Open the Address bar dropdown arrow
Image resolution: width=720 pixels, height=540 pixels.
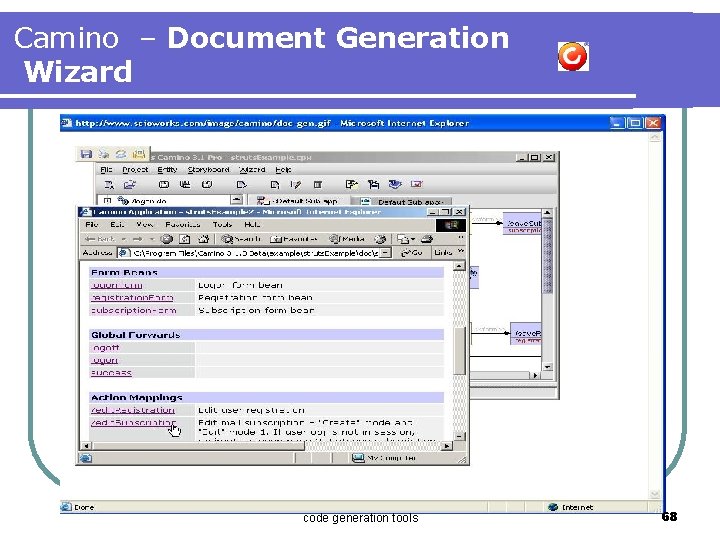386,253
